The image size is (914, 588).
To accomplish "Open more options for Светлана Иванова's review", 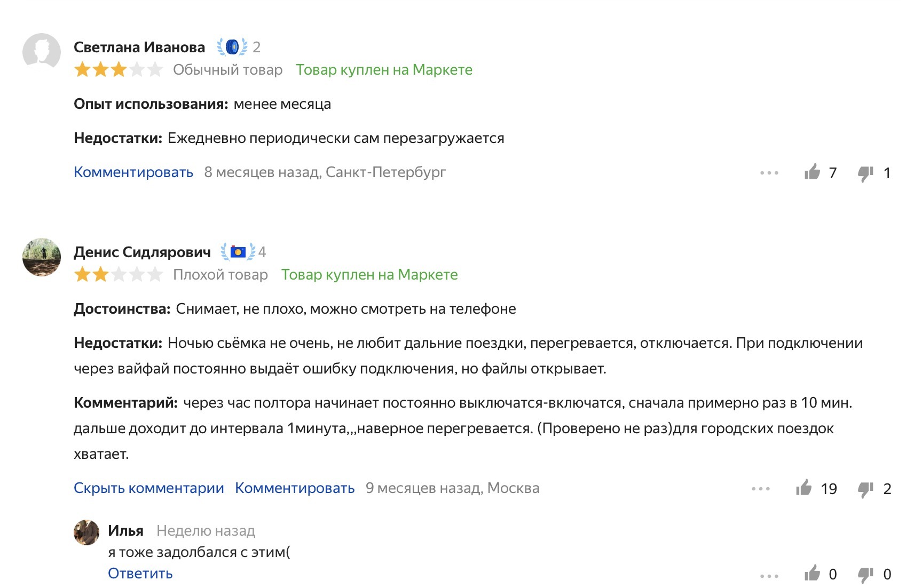I will click(x=769, y=173).
